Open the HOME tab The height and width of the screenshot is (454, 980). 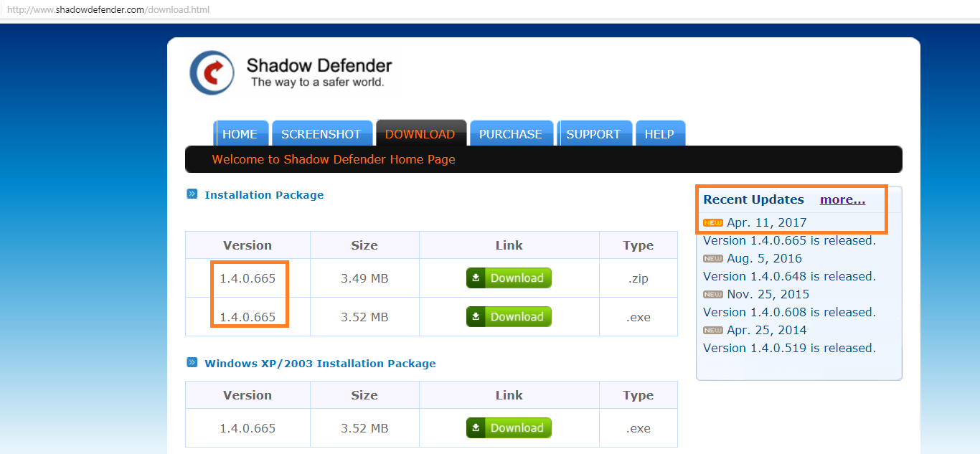pos(240,134)
